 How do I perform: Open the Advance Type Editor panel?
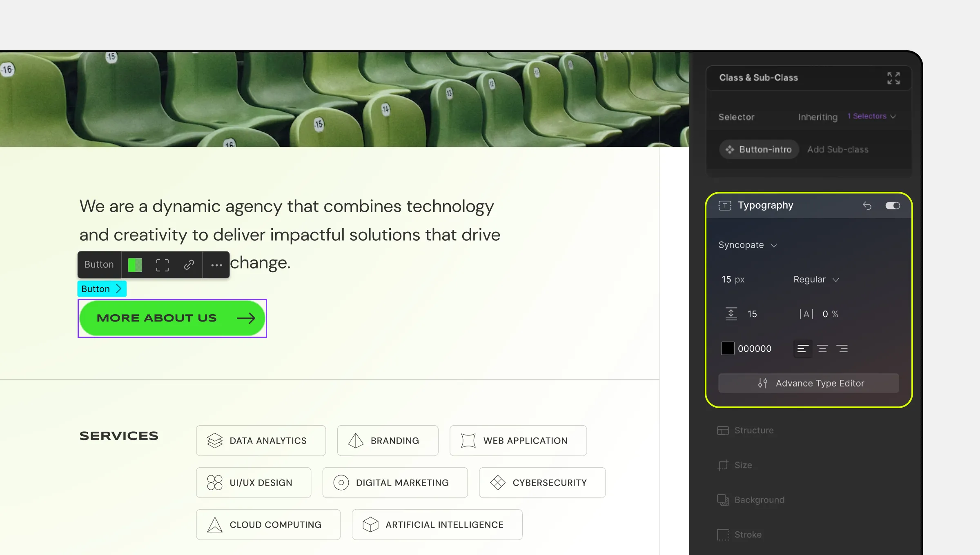coord(809,383)
